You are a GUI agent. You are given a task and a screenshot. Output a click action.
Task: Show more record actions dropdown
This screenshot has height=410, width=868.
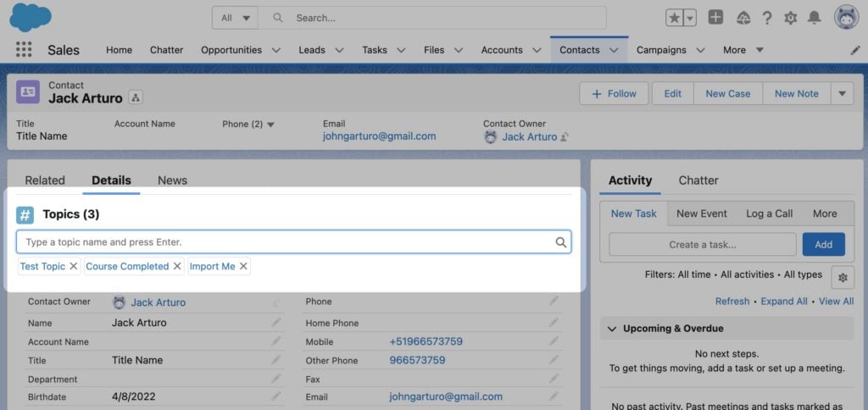click(x=842, y=93)
